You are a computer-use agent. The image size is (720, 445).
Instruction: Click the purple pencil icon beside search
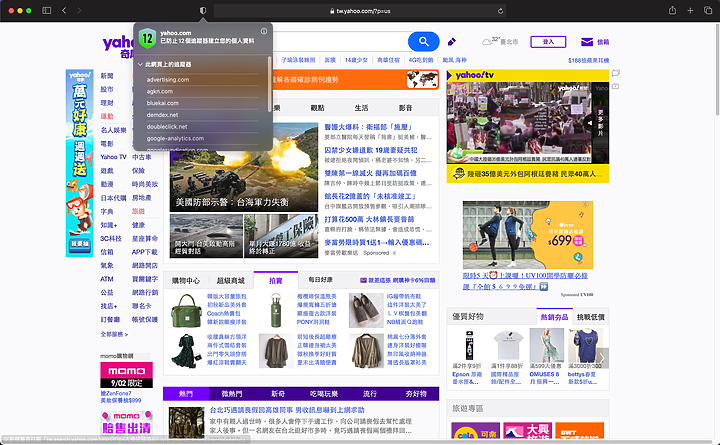(x=452, y=42)
